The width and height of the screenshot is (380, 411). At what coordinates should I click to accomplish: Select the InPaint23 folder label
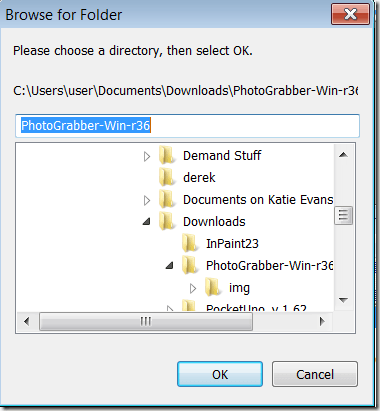[x=232, y=244]
